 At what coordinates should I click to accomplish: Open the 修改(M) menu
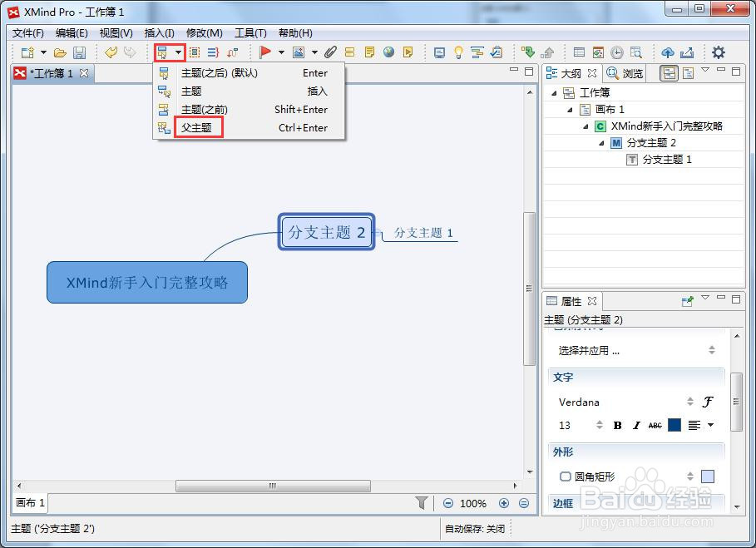tap(205, 32)
